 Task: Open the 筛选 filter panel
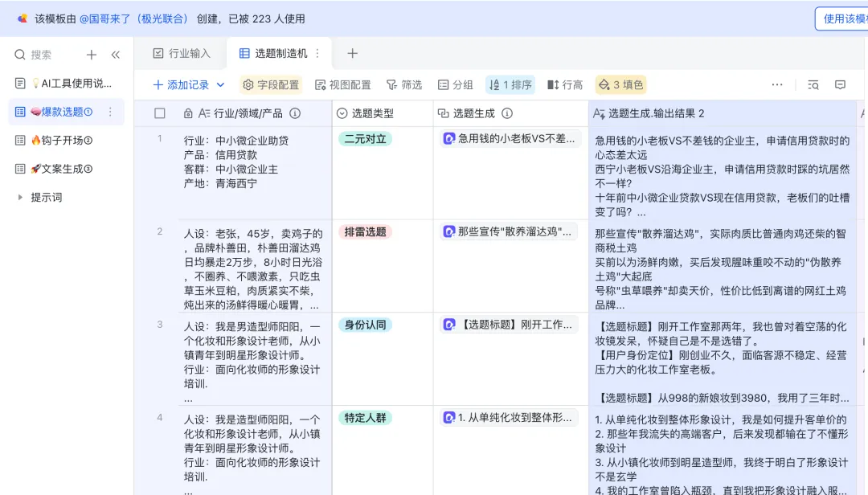tap(404, 84)
